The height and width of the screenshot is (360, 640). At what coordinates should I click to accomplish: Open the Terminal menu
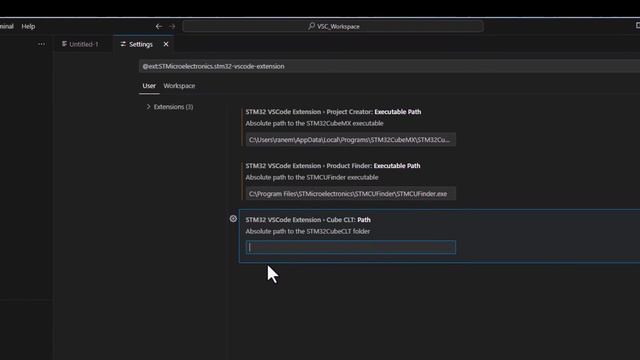7,27
